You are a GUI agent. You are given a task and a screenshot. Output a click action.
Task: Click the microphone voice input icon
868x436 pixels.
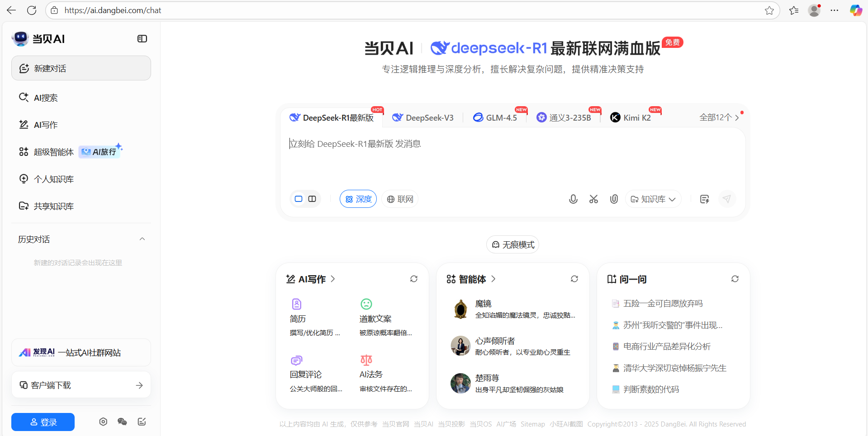point(573,199)
